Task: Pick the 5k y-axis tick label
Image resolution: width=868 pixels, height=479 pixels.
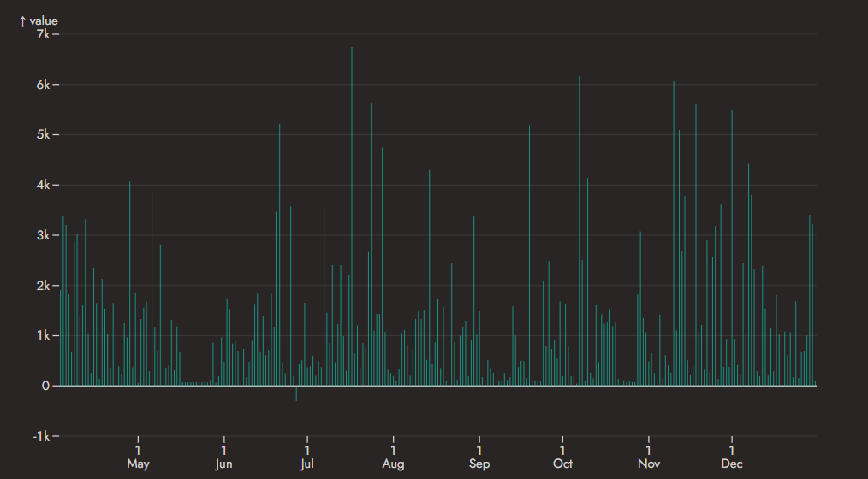Action: tap(44, 135)
